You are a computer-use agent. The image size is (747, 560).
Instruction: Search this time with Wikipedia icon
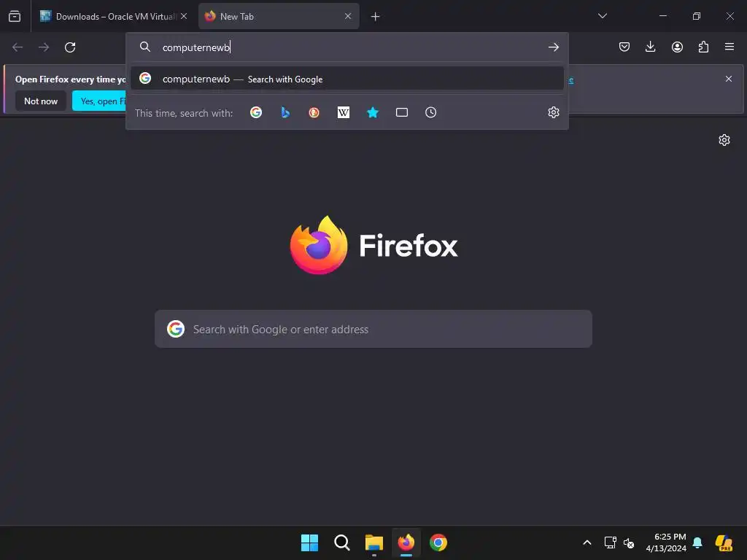(344, 112)
